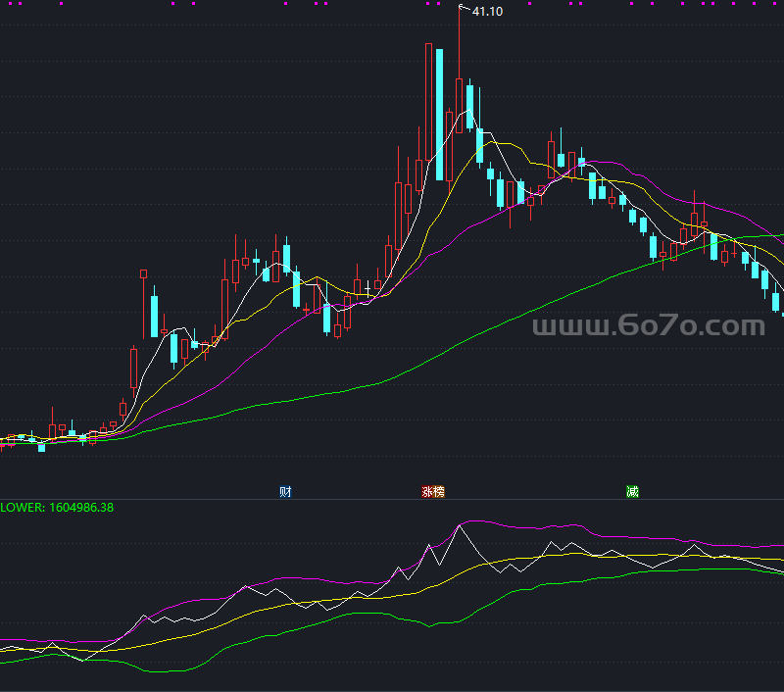Select the LOWER: 1604986.38 indicator readout
784x692 pixels.
[57, 508]
